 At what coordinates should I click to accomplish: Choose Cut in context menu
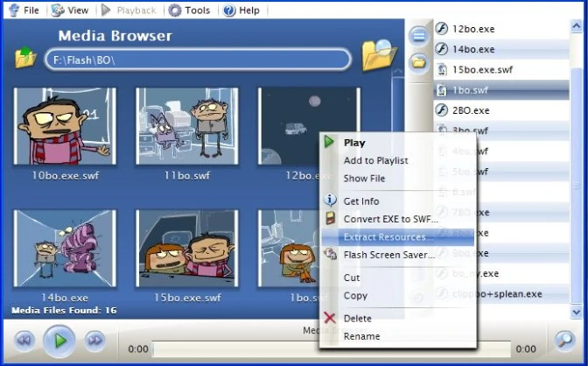[x=398, y=278]
